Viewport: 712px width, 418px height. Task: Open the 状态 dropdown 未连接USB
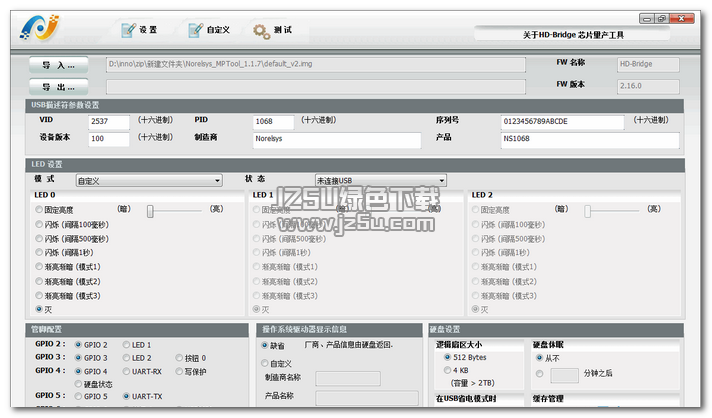[381, 180]
